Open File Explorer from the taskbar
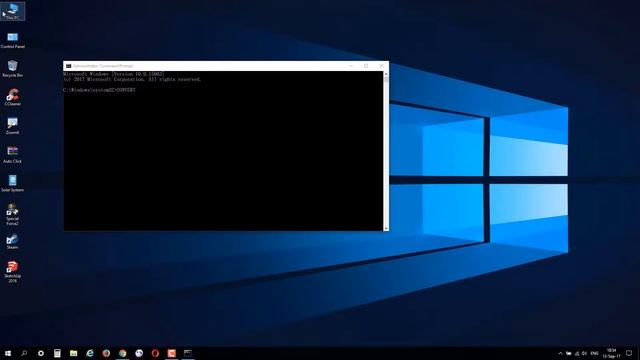Viewport: 640px width, 360px height. click(73, 353)
